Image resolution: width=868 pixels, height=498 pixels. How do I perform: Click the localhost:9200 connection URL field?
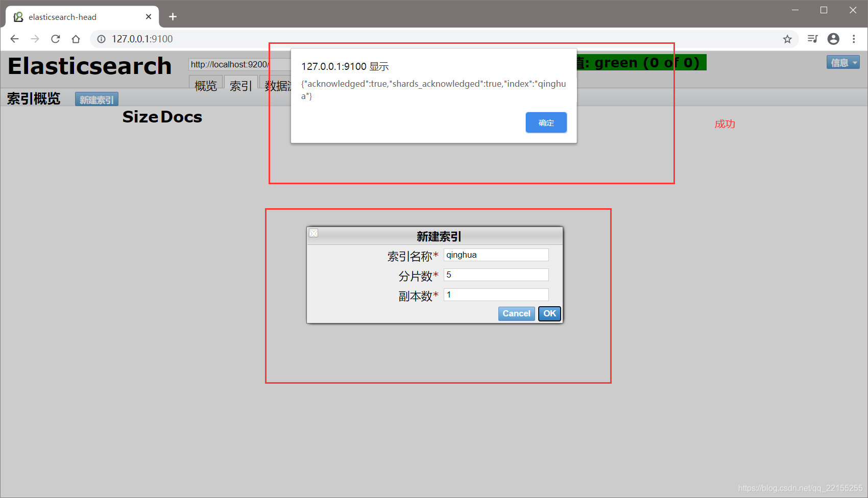239,64
